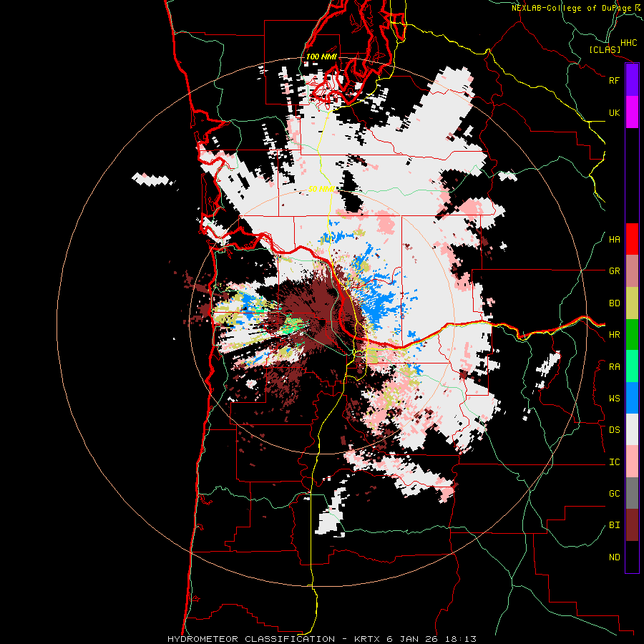Click the magenta UK color swatch in legend
The height and width of the screenshot is (644, 644).
[632, 112]
